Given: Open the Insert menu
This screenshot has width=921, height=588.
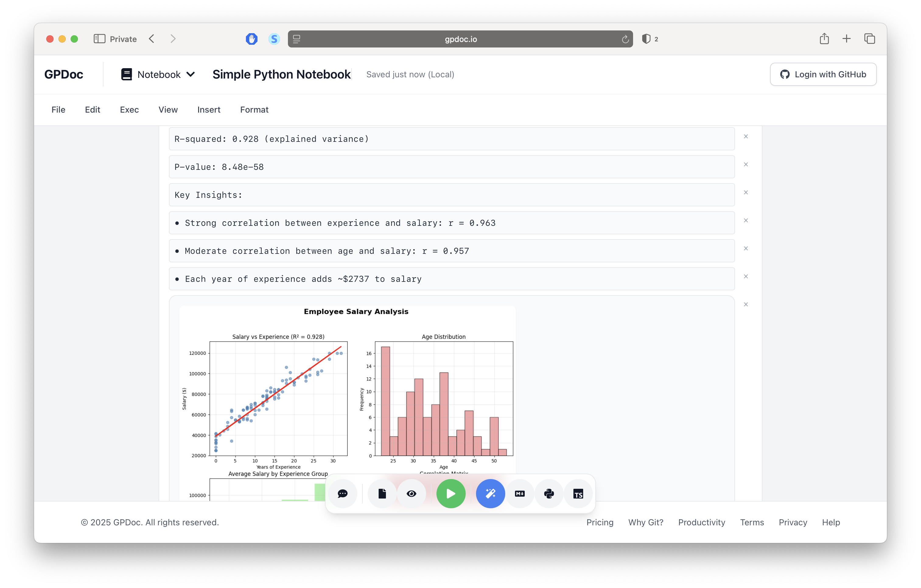Looking at the screenshot, I should pyautogui.click(x=208, y=110).
